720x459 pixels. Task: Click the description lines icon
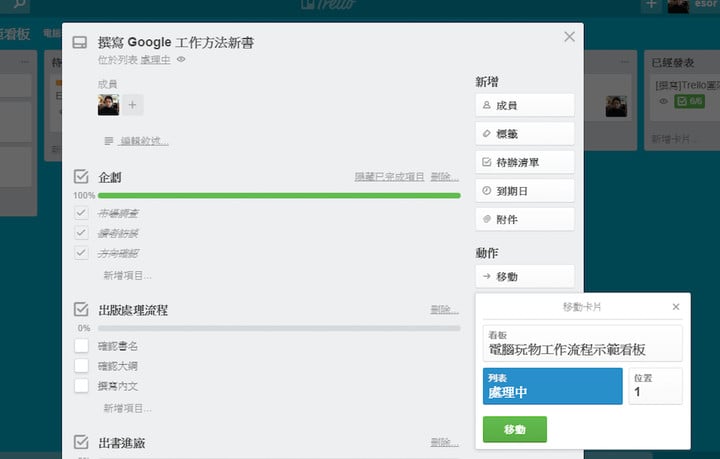(109, 141)
